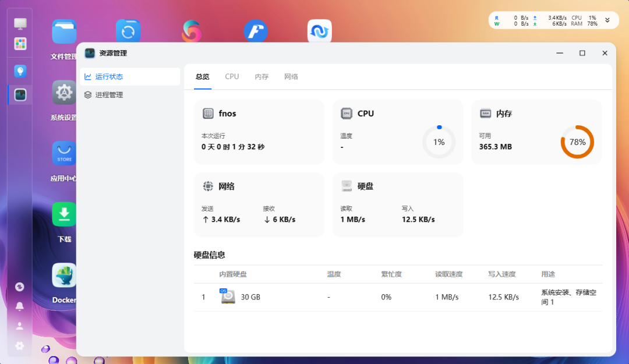Open the green 下载 download app icon
This screenshot has width=629, height=364.
[x=64, y=214]
